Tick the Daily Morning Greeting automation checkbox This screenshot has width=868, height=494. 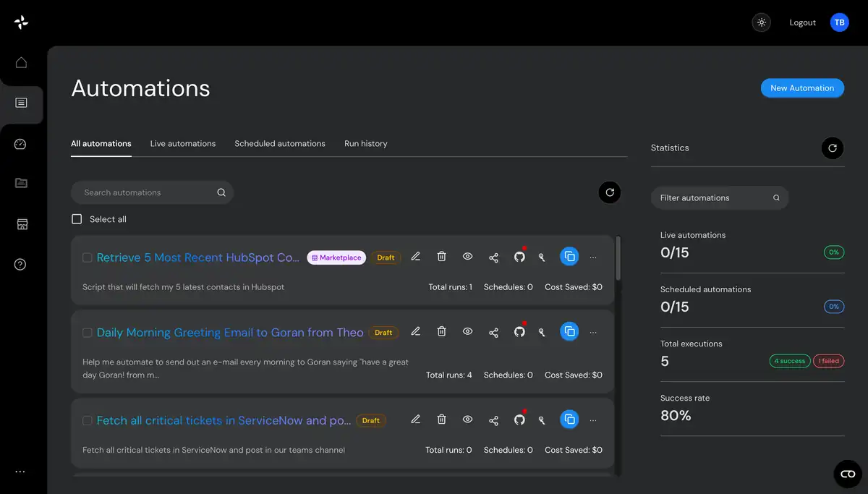87,333
